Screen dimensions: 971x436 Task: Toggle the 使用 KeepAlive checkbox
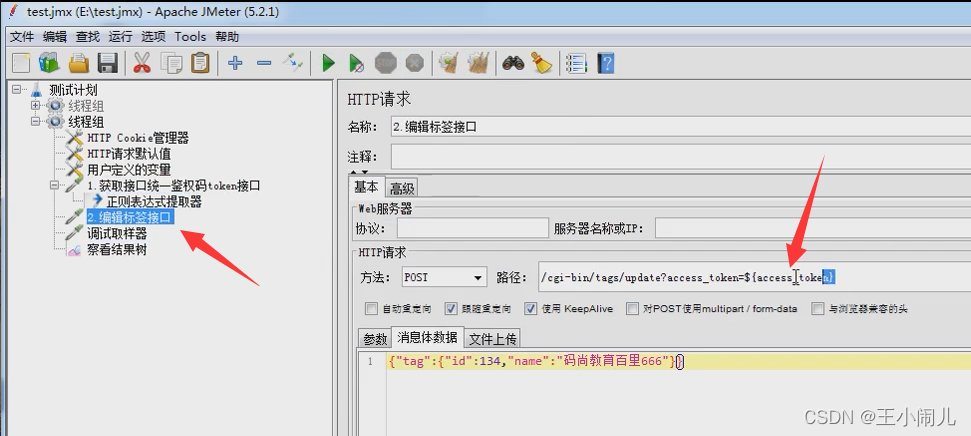click(530, 308)
